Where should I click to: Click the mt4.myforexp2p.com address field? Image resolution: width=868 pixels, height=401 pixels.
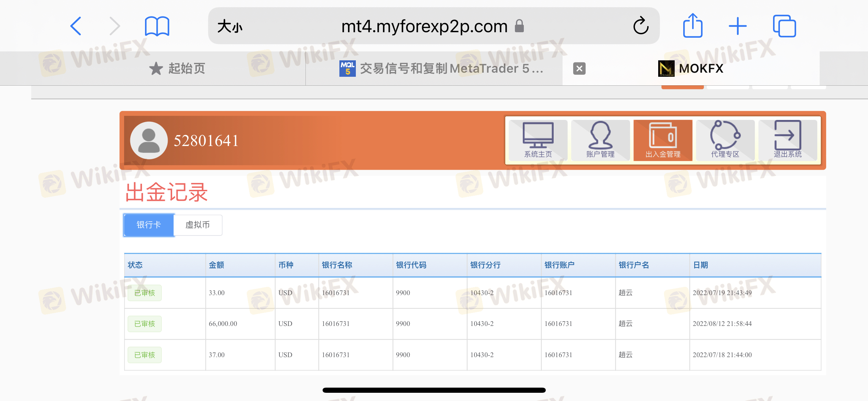(424, 26)
